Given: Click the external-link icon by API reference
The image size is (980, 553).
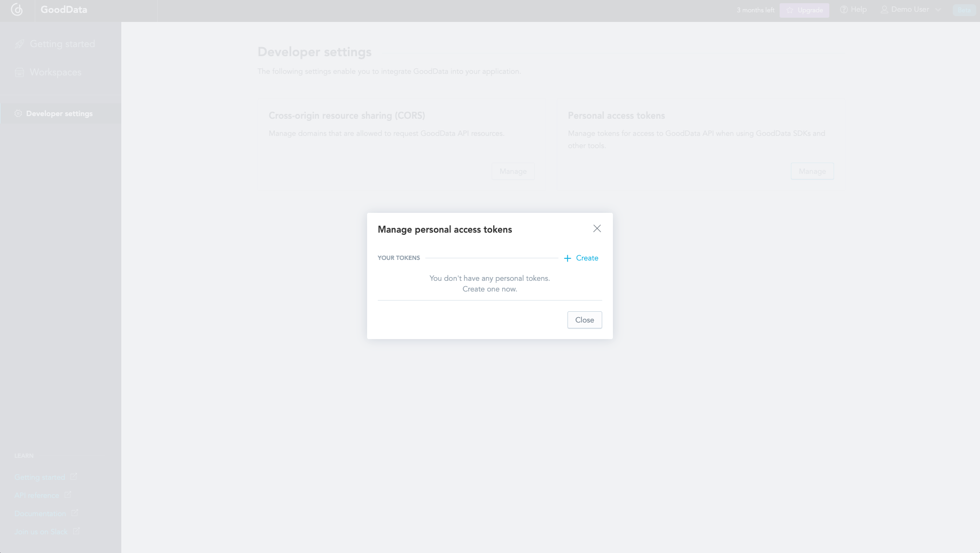Looking at the screenshot, I should pyautogui.click(x=68, y=495).
